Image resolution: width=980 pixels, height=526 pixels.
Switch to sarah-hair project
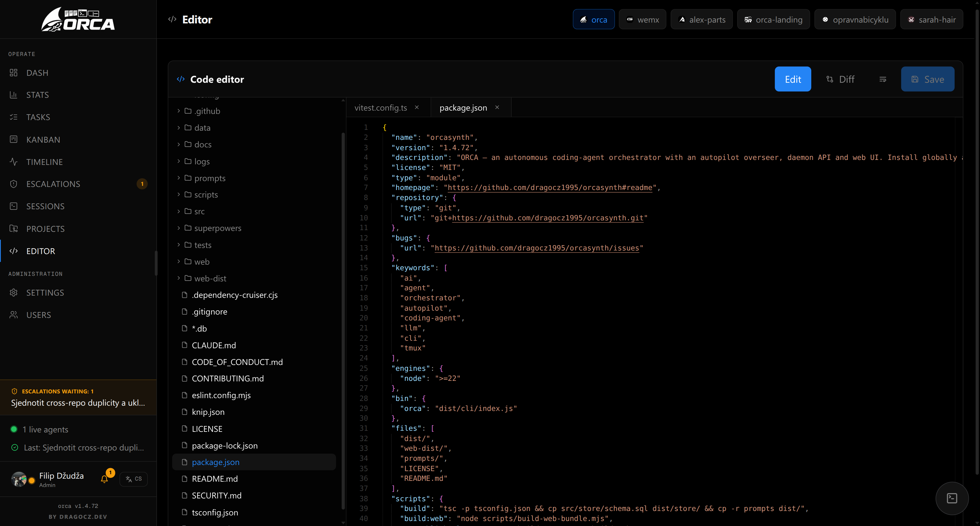click(x=932, y=20)
